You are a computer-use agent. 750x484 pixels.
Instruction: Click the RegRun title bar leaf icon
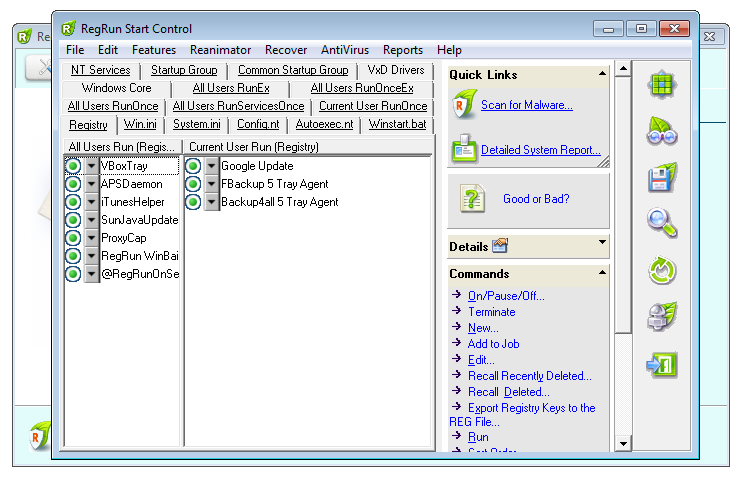tap(68, 29)
